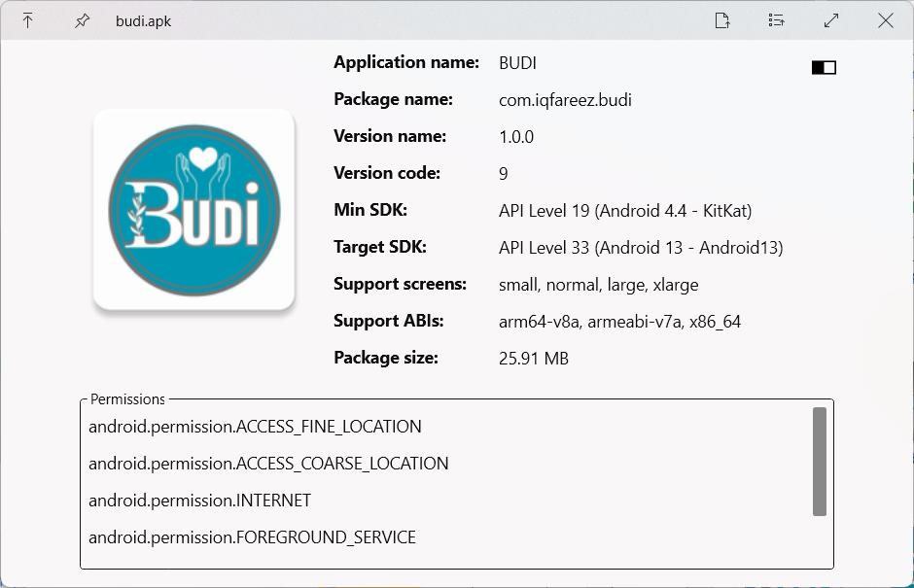Select the ACCESS_FINE_LOCATION permission entry
Image resolution: width=914 pixels, height=588 pixels.
(254, 427)
